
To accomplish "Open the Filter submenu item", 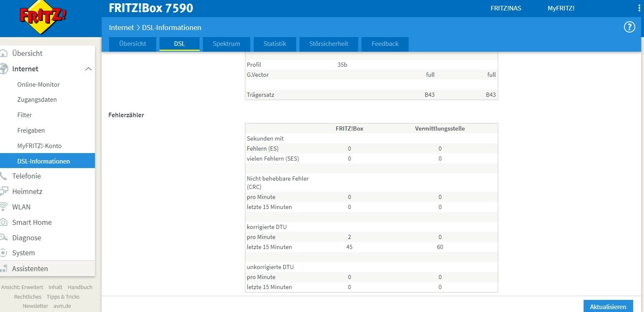I will tap(25, 115).
